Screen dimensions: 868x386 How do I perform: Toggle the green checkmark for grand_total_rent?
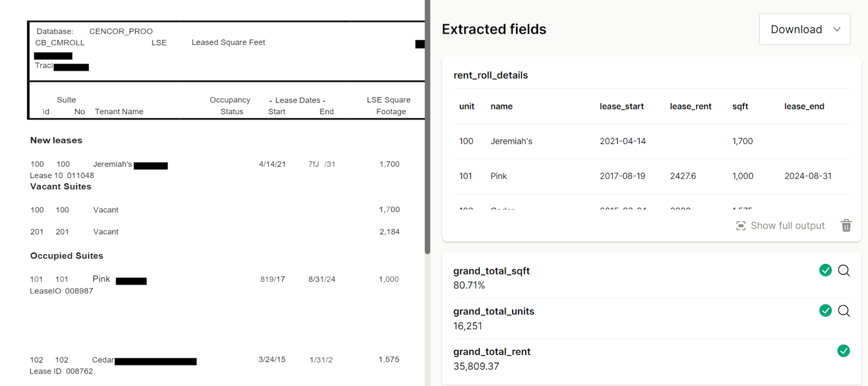click(844, 351)
